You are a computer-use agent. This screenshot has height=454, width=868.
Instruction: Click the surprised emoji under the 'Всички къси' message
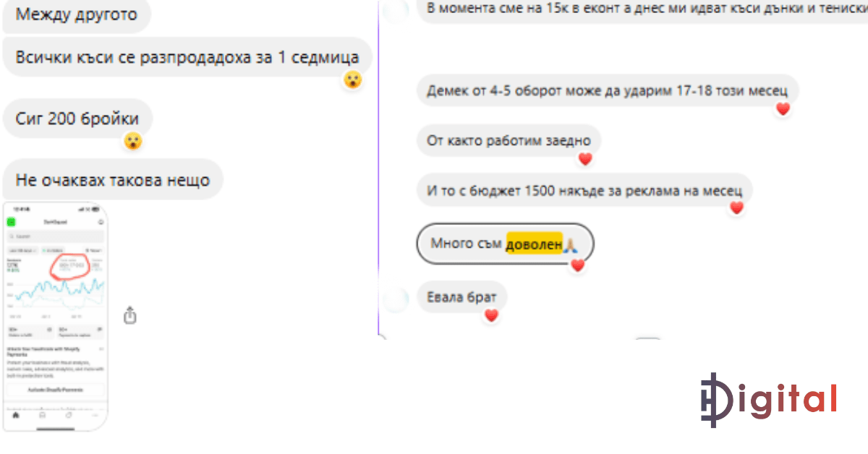click(x=352, y=80)
